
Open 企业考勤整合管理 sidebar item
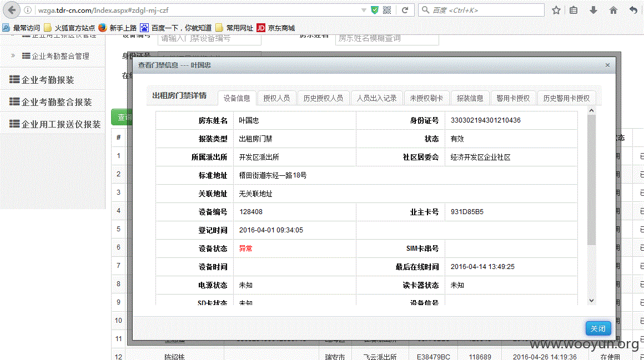click(x=56, y=56)
